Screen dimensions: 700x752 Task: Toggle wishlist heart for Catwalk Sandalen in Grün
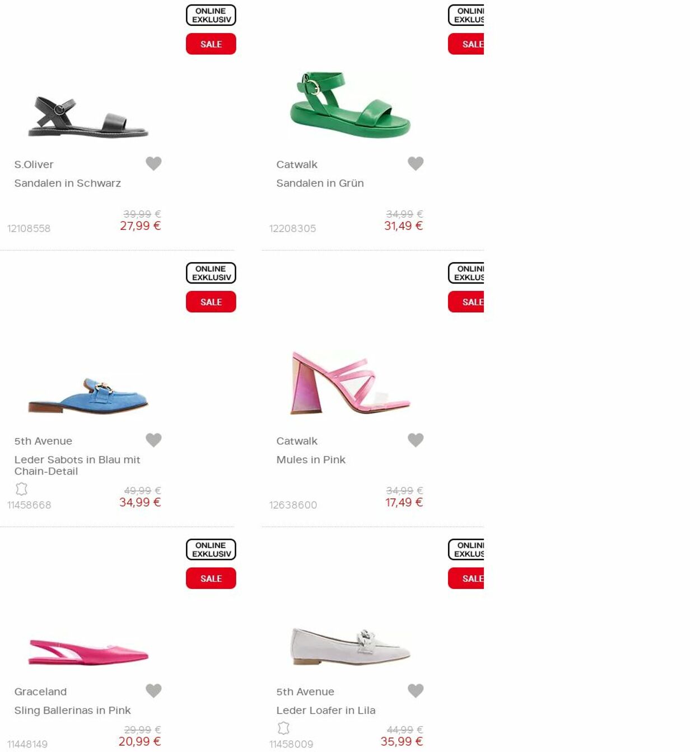[x=416, y=163]
